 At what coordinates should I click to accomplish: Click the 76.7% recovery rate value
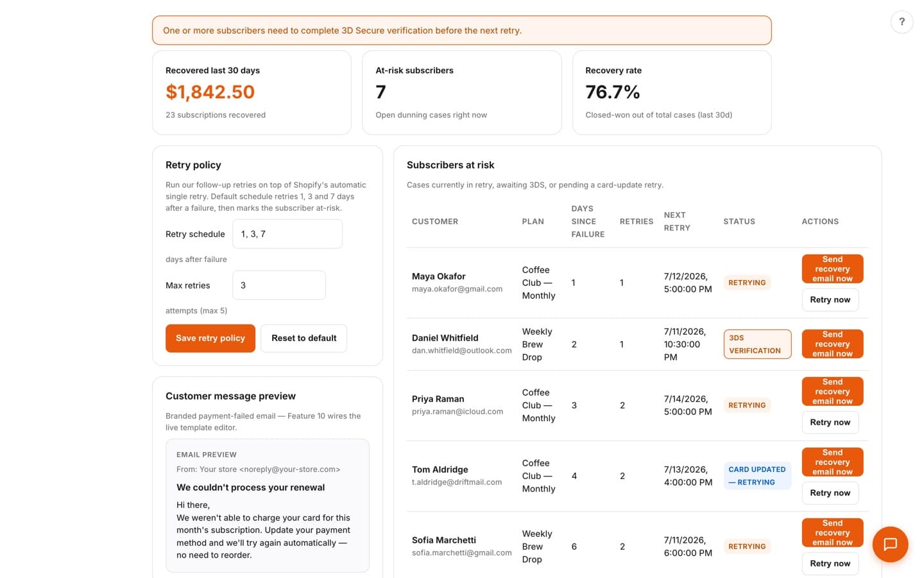[x=612, y=92]
